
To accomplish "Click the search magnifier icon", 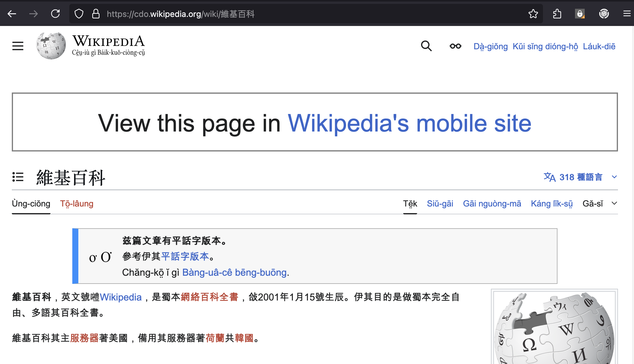I will coord(426,46).
